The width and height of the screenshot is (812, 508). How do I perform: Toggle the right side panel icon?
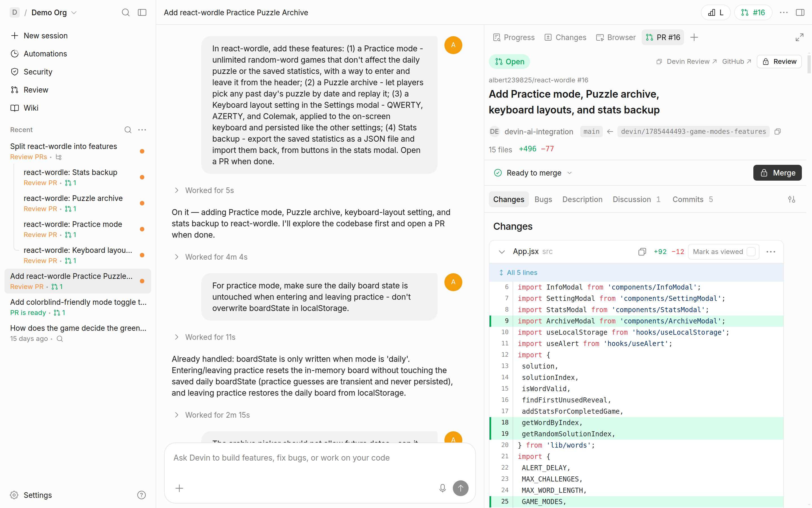click(x=800, y=12)
